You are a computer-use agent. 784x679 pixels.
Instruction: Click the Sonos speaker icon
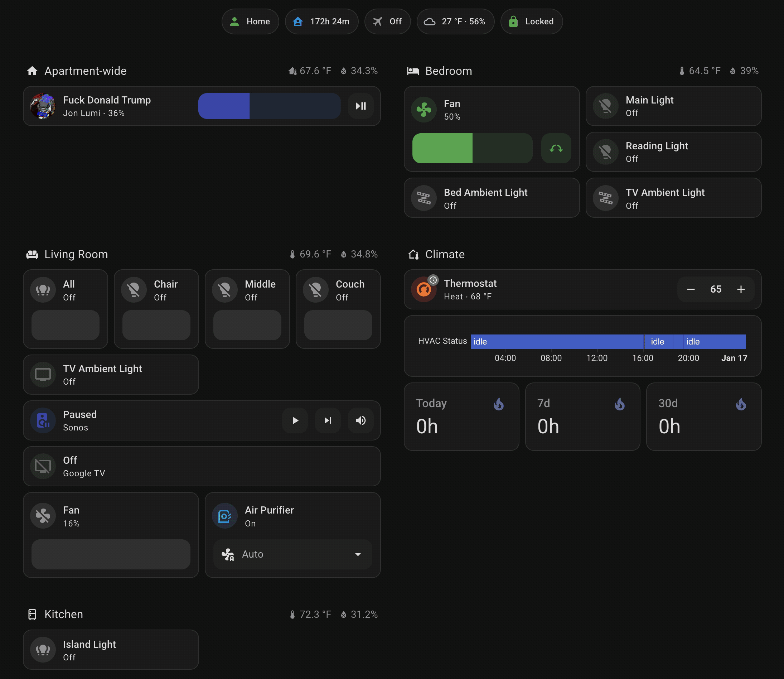(x=43, y=420)
